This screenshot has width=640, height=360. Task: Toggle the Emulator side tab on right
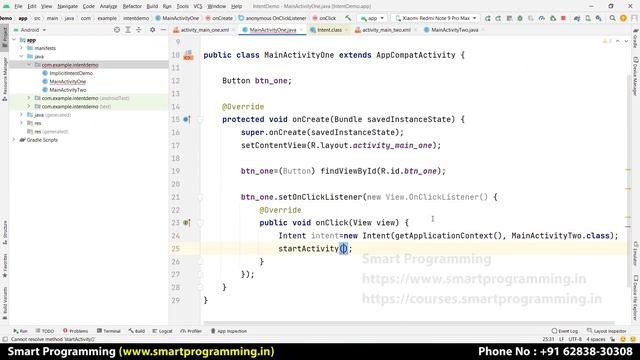636,253
